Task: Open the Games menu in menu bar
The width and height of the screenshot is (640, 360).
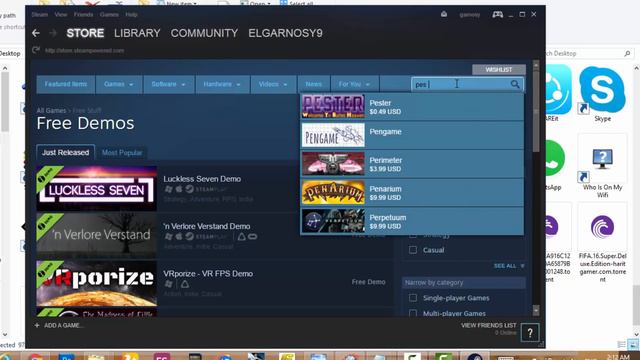Action: [109, 15]
